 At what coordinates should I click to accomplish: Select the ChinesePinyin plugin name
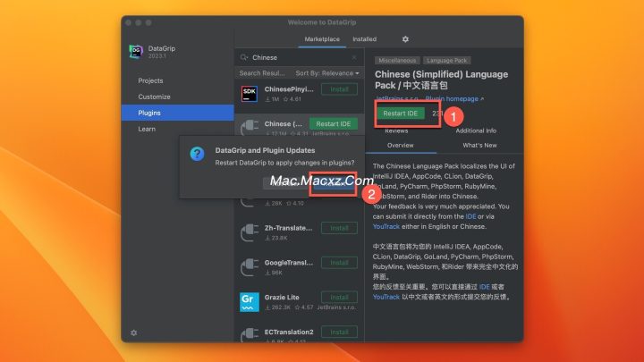point(289,89)
